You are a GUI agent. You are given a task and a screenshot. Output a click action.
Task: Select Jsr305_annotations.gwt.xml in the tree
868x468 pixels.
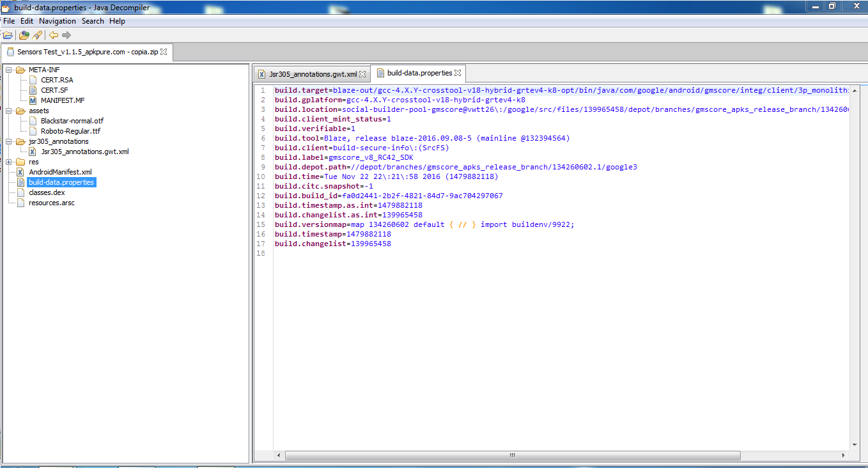pos(85,152)
